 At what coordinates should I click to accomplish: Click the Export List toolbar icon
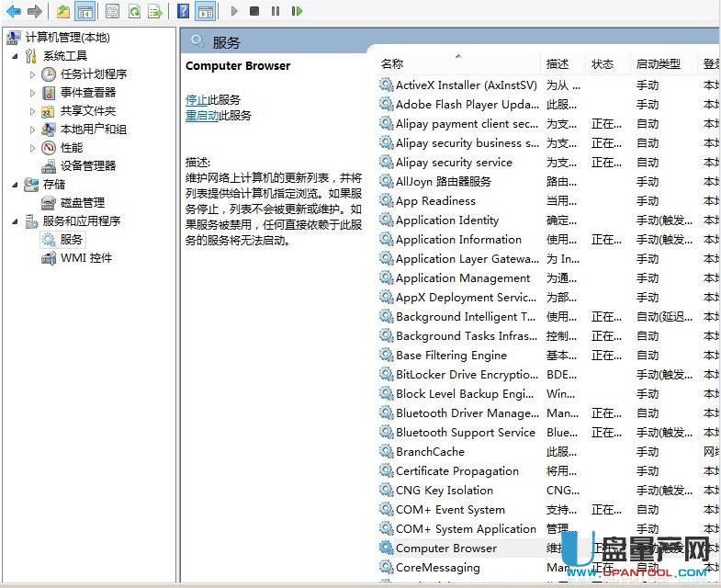pyautogui.click(x=155, y=11)
